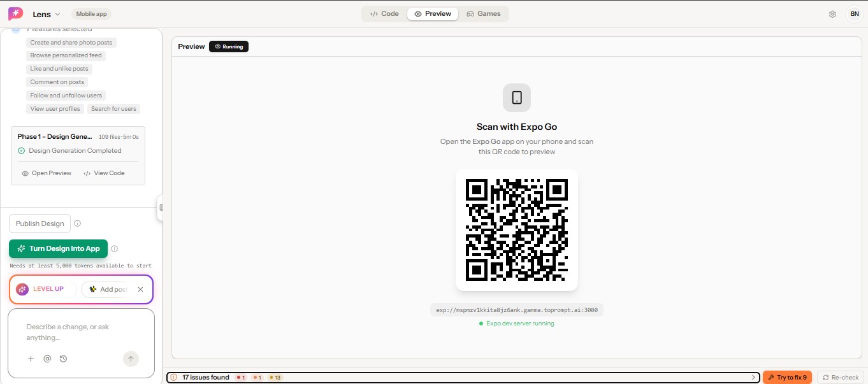Click the issues warning shield icon
This screenshot has width=868, height=384.
point(173,378)
